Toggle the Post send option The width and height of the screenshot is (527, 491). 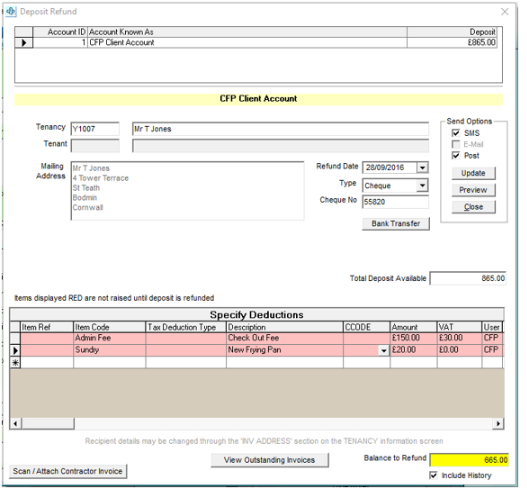pyautogui.click(x=456, y=156)
